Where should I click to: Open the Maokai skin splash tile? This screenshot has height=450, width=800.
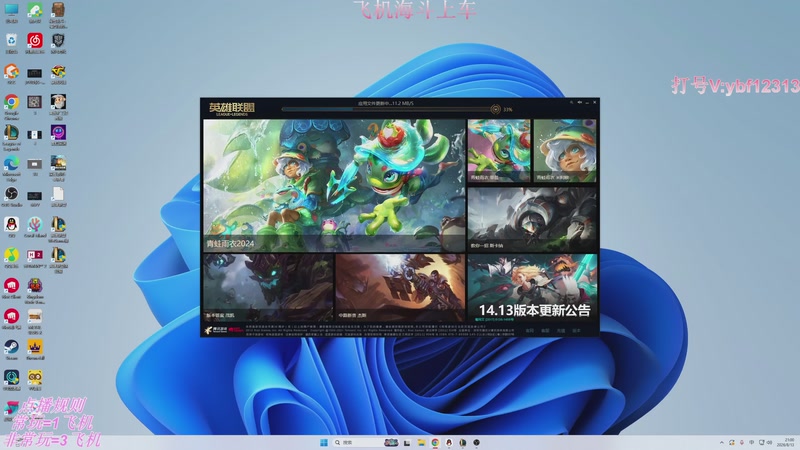click(268, 288)
